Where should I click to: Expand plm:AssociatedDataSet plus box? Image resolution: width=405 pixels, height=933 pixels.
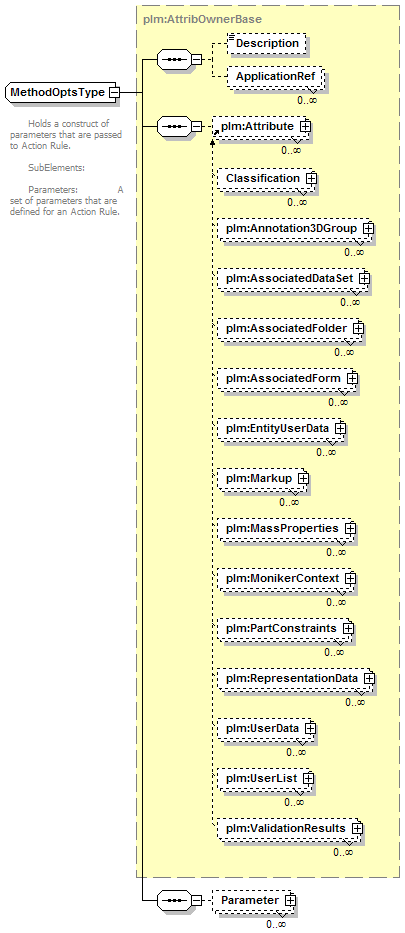pos(365,278)
